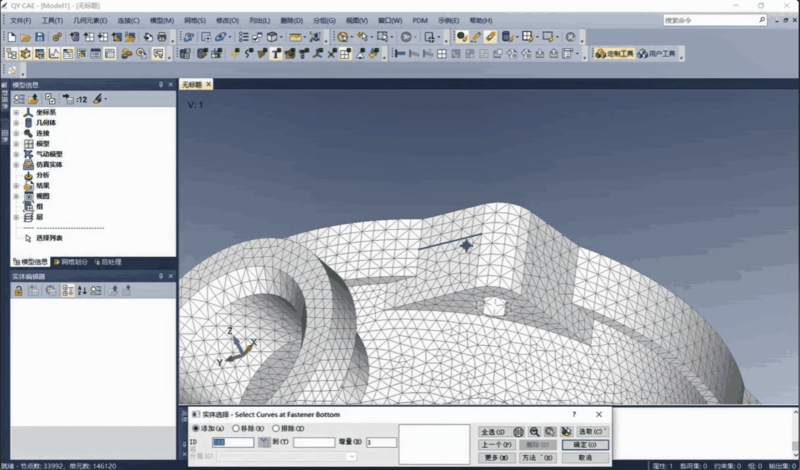The image size is (800, 470).
Task: Select the 移除 radio button
Action: (x=237, y=428)
